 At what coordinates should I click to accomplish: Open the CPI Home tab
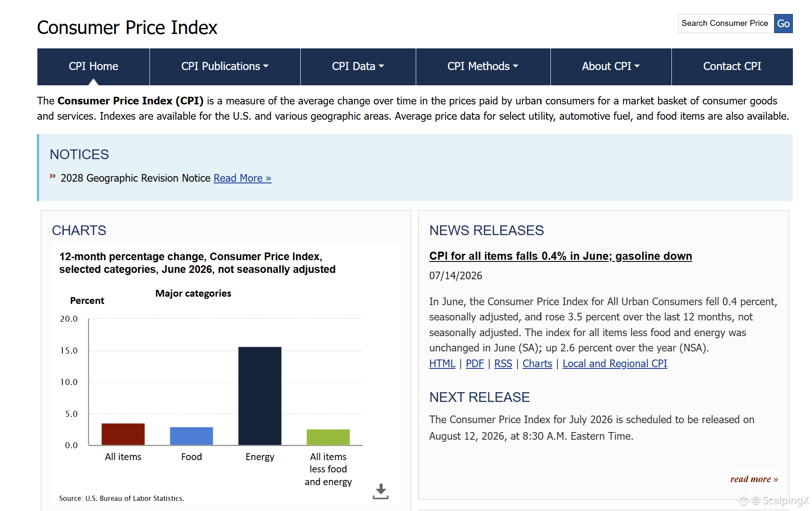93,67
